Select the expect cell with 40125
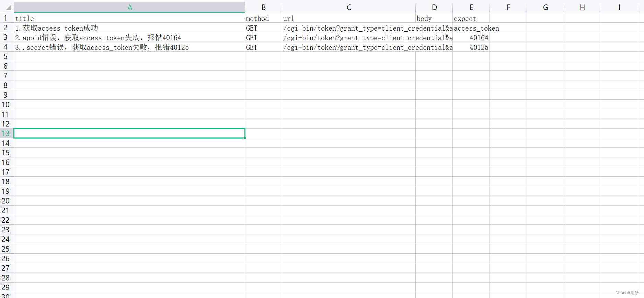644x298 pixels. point(471,47)
